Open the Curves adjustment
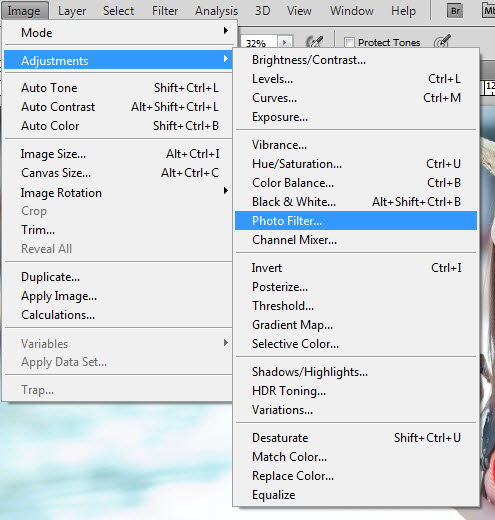 (356, 98)
